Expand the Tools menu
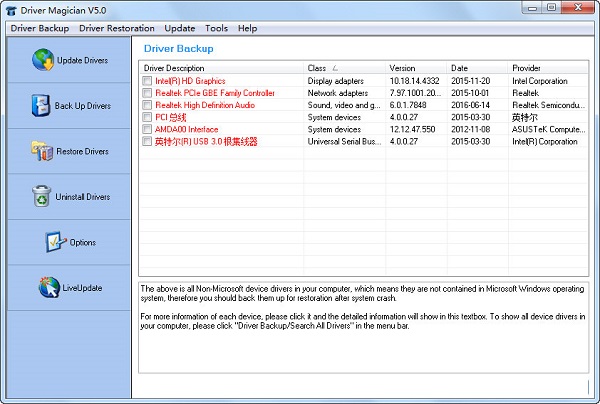The height and width of the screenshot is (404, 600). tap(216, 28)
